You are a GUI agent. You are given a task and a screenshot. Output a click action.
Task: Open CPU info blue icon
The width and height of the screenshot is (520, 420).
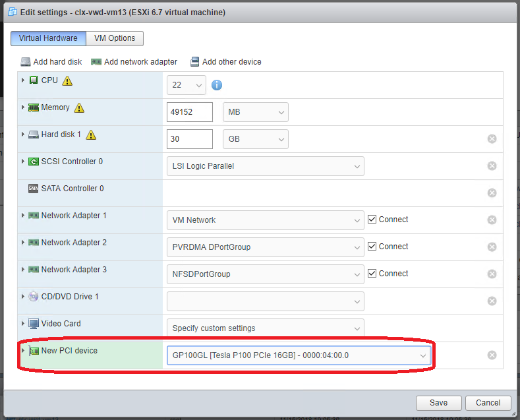pos(217,85)
